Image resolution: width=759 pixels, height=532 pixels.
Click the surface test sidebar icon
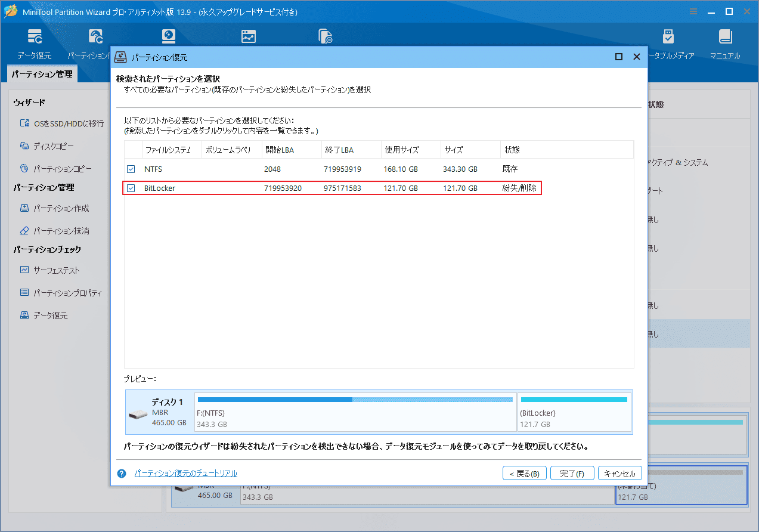point(24,270)
